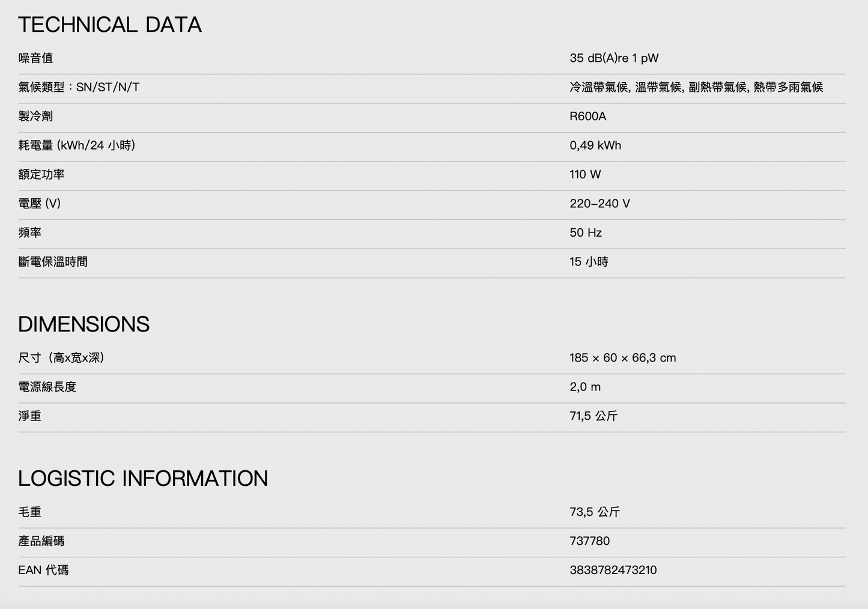Click the 0,49 kWh consumption value
The height and width of the screenshot is (609, 868).
[x=595, y=145]
